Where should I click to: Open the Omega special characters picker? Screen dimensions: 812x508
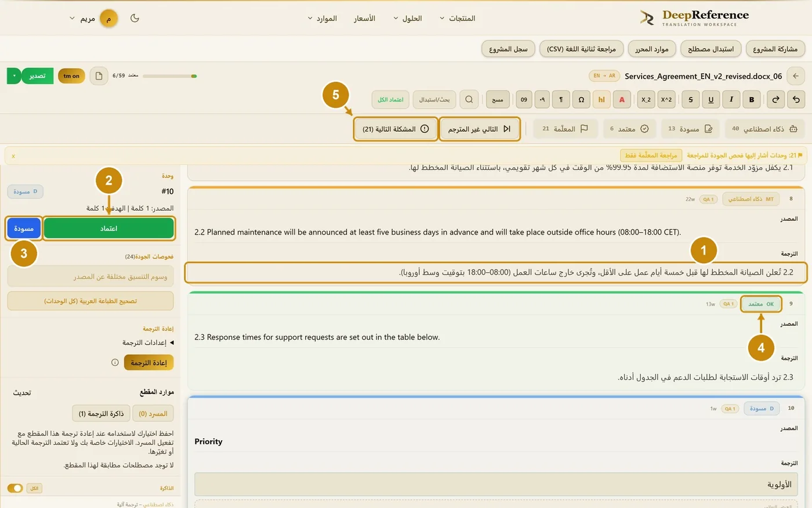coord(581,99)
